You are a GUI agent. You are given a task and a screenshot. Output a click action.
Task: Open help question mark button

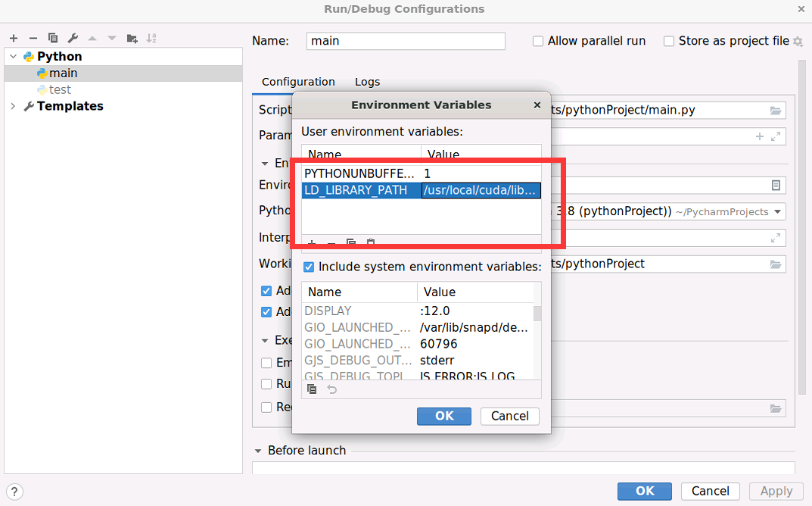point(14,492)
